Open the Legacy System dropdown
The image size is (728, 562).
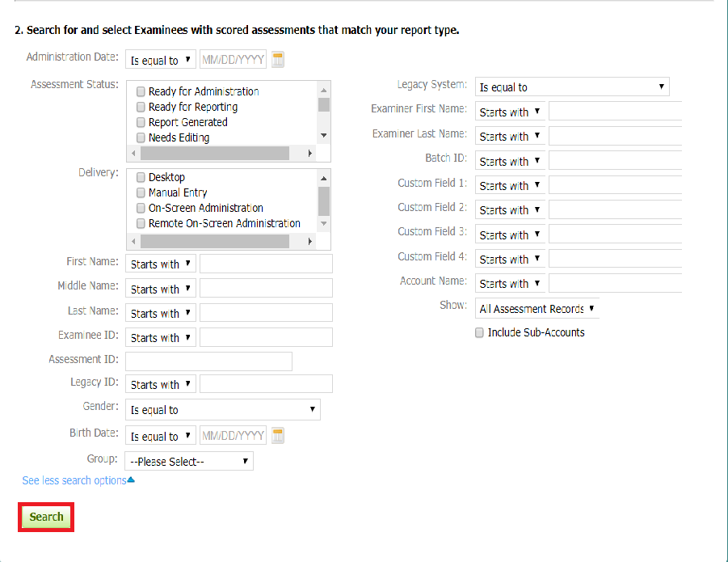click(x=572, y=87)
